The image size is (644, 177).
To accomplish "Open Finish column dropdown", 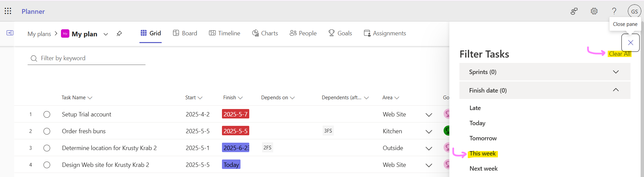I will [240, 98].
